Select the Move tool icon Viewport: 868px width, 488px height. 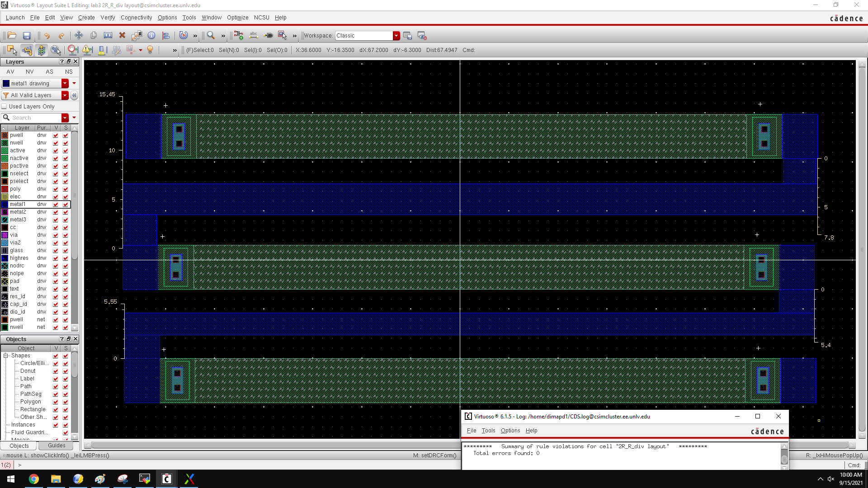coord(79,36)
